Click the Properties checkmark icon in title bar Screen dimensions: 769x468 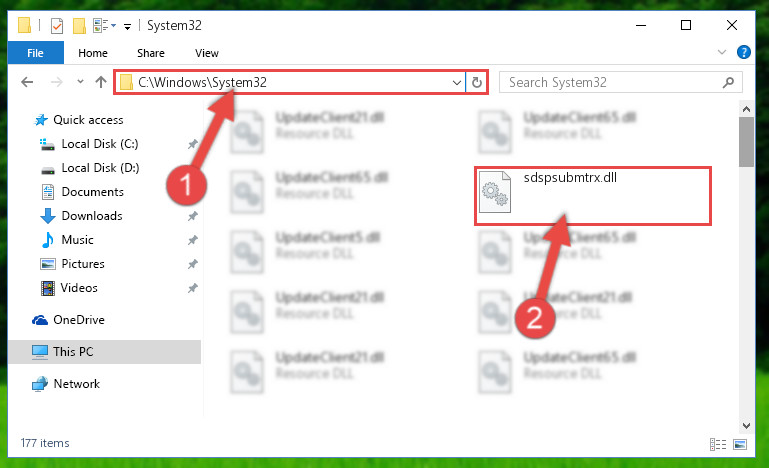[57, 26]
